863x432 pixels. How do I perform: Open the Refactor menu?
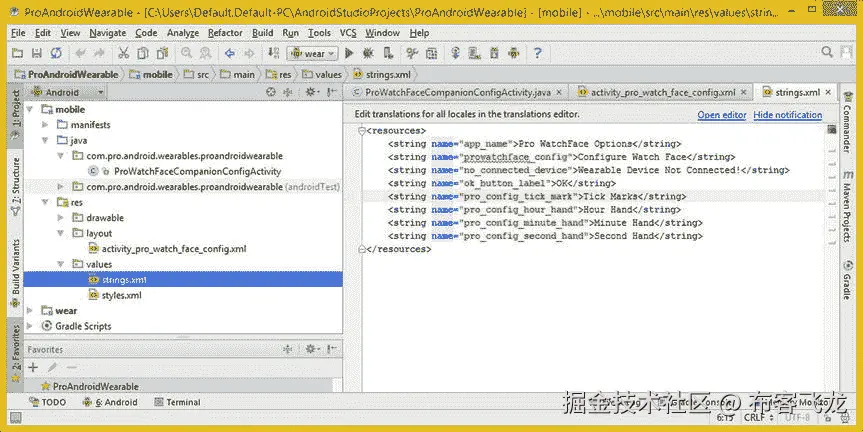click(x=225, y=33)
